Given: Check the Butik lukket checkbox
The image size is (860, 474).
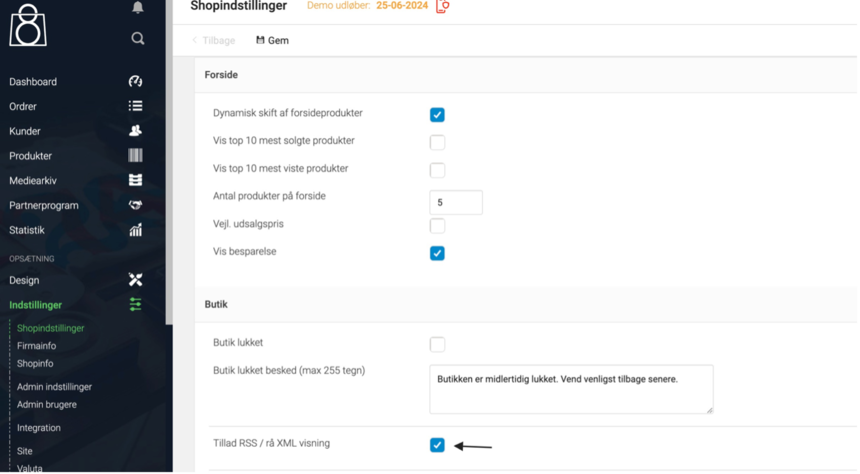Looking at the screenshot, I should pyautogui.click(x=437, y=344).
